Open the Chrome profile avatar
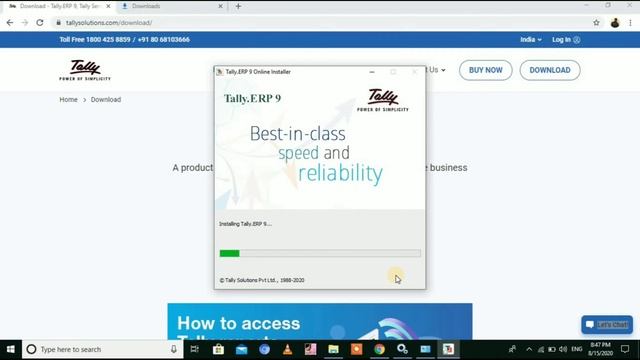 615,23
